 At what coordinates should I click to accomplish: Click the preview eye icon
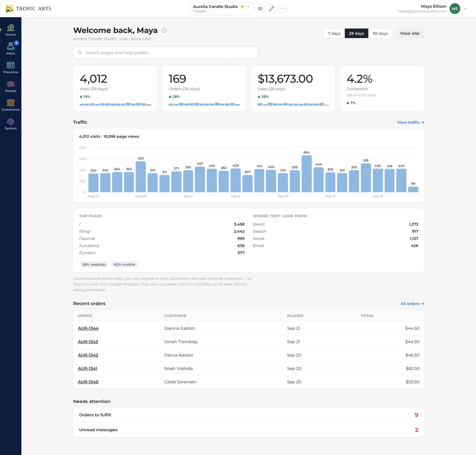click(260, 9)
